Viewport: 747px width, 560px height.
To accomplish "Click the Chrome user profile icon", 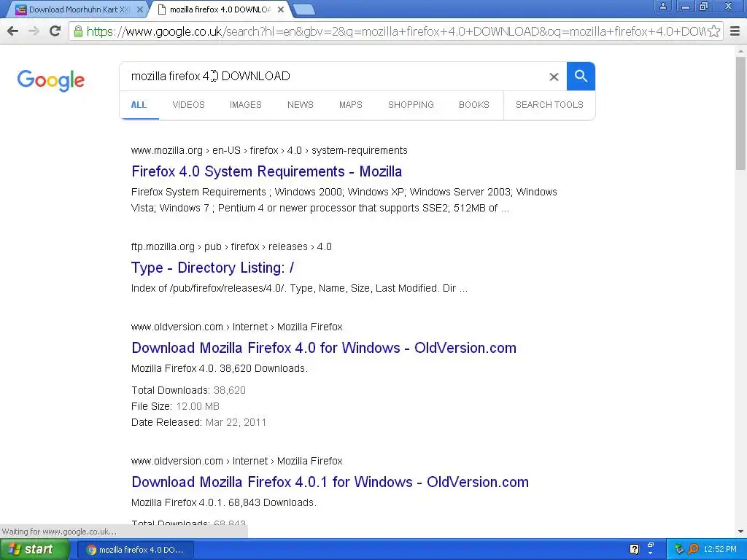I will (x=662, y=7).
